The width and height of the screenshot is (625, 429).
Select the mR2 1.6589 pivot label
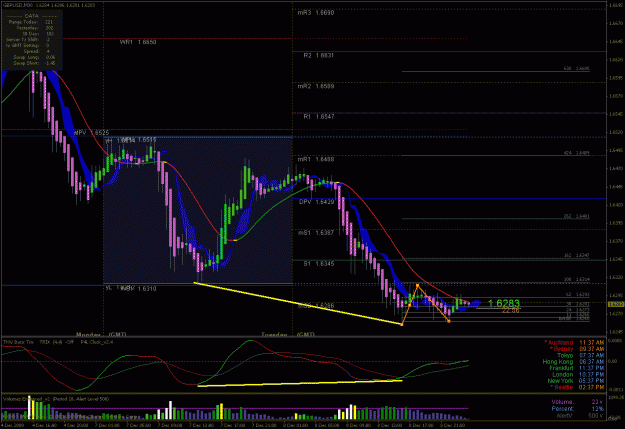pyautogui.click(x=316, y=86)
